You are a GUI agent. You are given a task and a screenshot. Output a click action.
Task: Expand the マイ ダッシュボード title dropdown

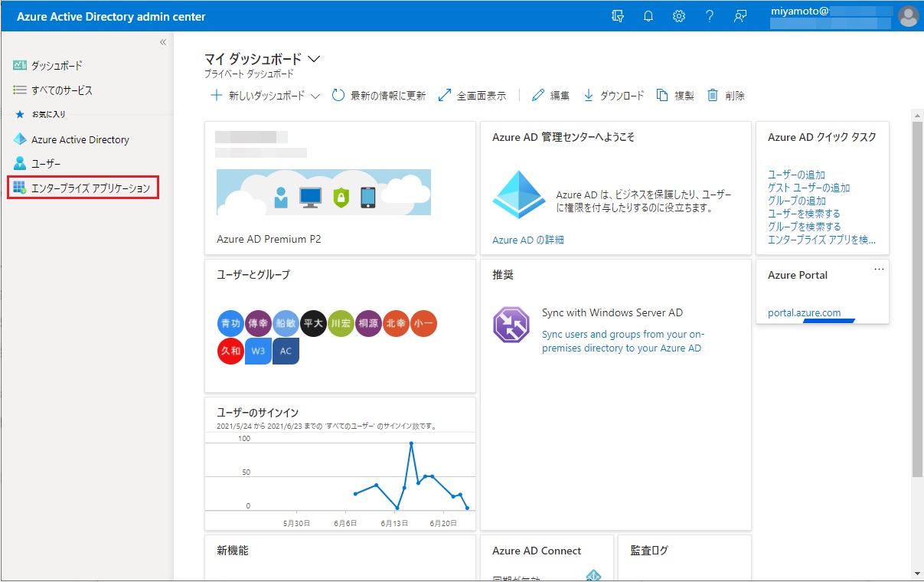click(313, 59)
